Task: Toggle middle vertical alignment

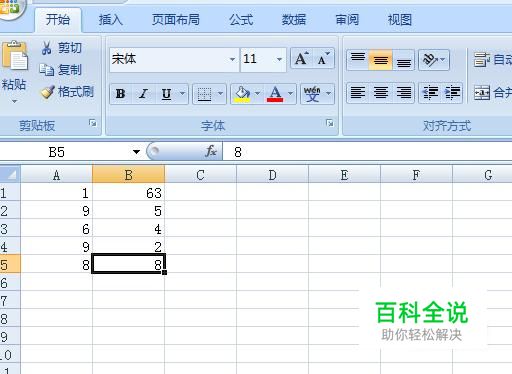Action: coord(381,60)
